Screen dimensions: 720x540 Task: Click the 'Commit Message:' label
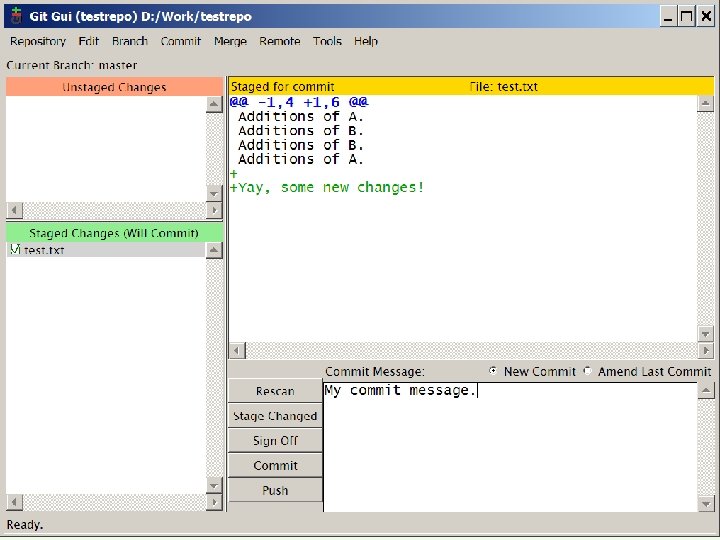(375, 371)
